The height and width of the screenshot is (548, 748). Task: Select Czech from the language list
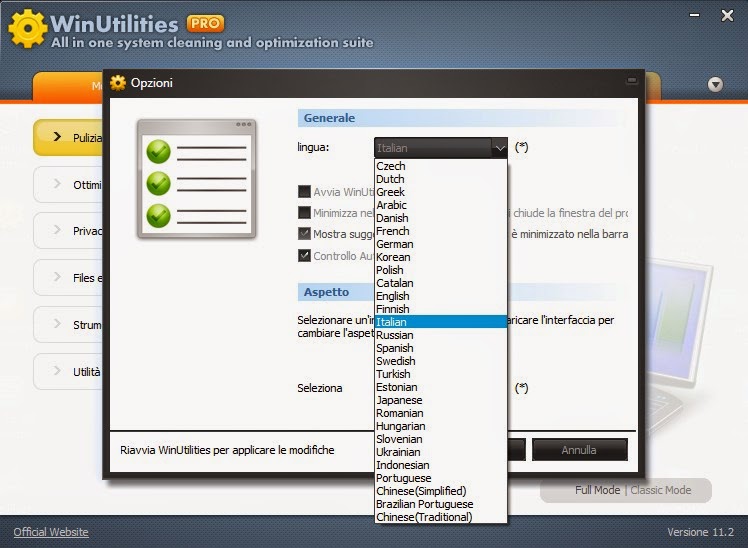(440, 166)
